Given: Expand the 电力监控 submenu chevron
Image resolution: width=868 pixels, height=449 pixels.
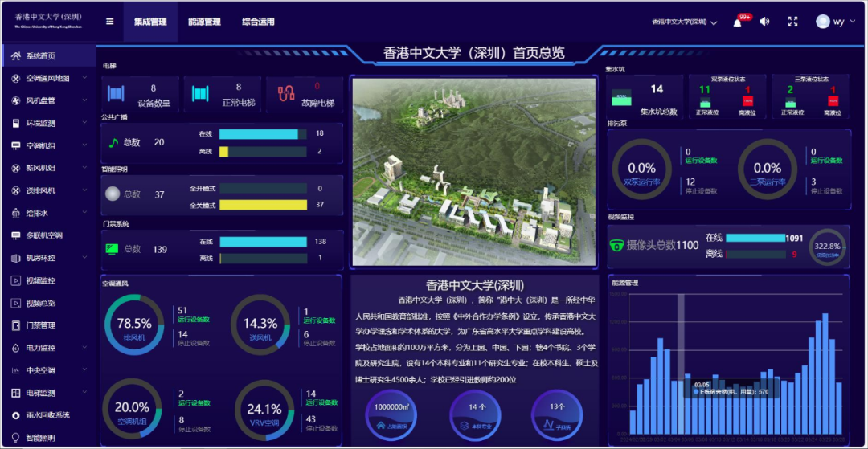Looking at the screenshot, I should point(84,348).
